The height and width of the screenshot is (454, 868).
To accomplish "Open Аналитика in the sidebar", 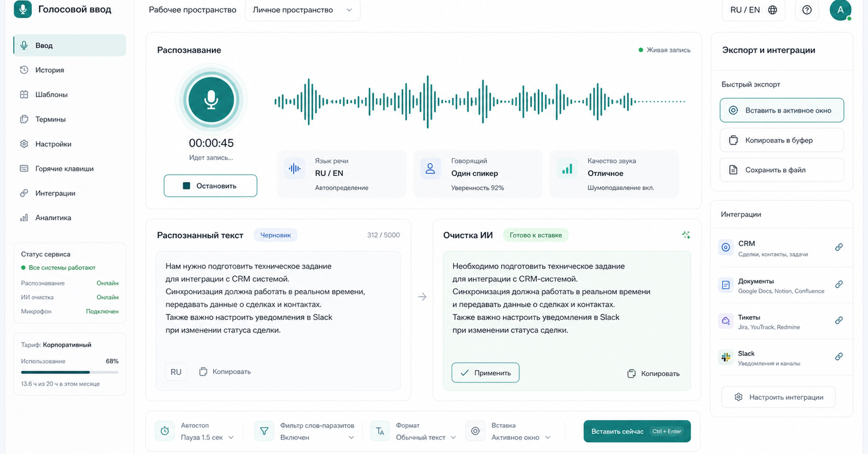I will [x=70, y=217].
